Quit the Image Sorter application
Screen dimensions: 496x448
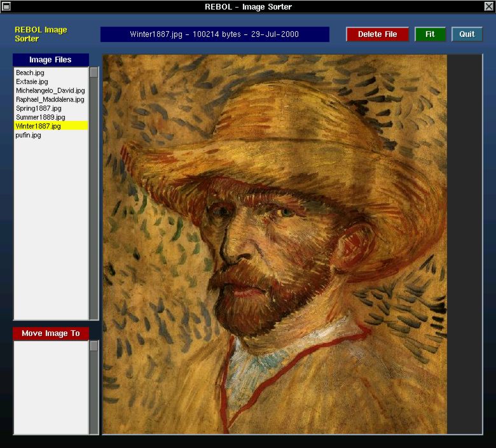(467, 34)
